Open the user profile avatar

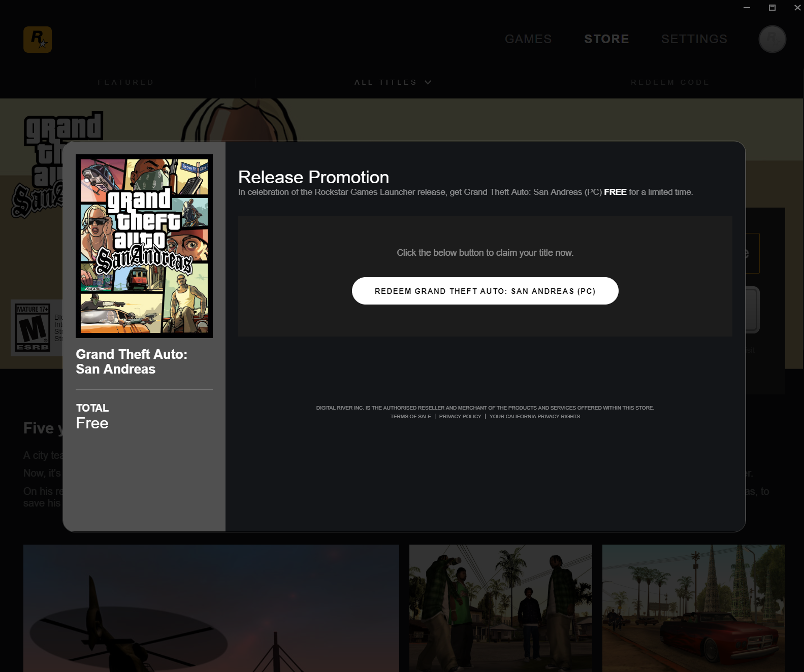coord(772,39)
